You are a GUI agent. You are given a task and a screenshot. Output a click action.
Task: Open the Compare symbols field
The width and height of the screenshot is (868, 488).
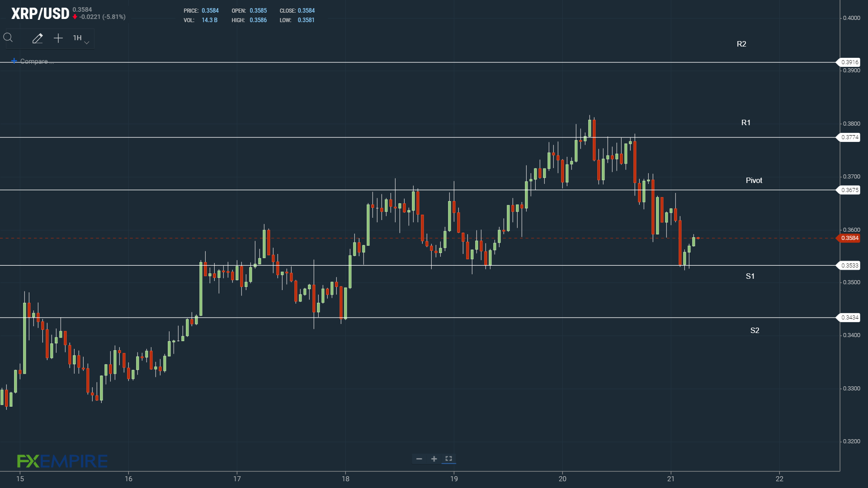37,61
